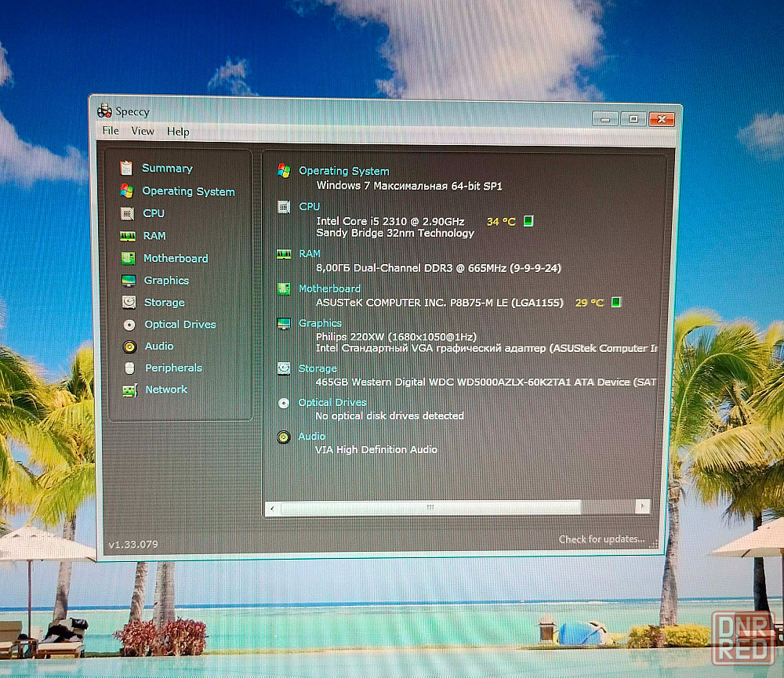This screenshot has height=678, width=784.
Task: Open the File menu
Action: coord(111,131)
